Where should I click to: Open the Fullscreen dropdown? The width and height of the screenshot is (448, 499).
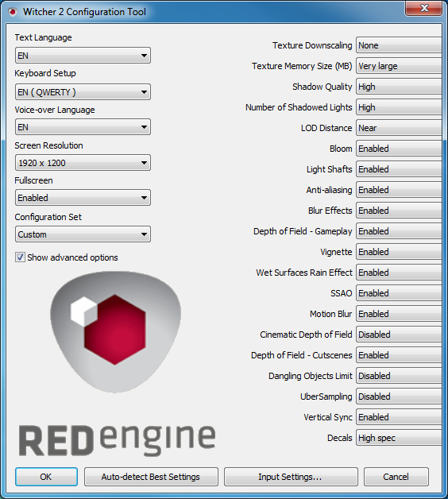pyautogui.click(x=83, y=198)
